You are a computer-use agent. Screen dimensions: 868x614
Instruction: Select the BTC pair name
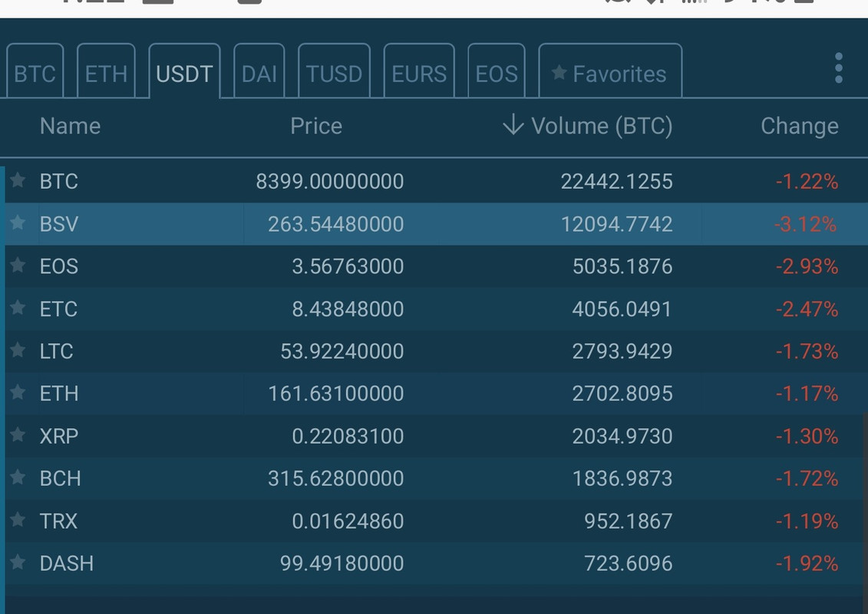58,182
